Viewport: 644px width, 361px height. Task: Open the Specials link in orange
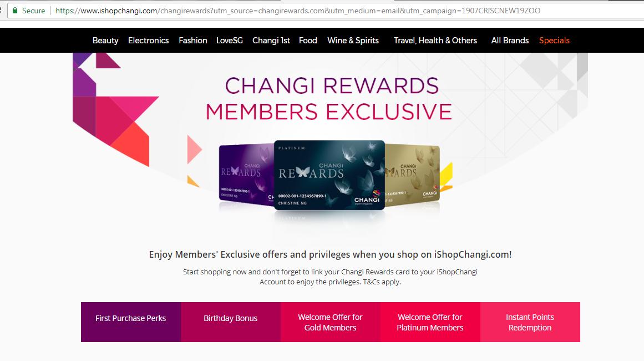[554, 41]
